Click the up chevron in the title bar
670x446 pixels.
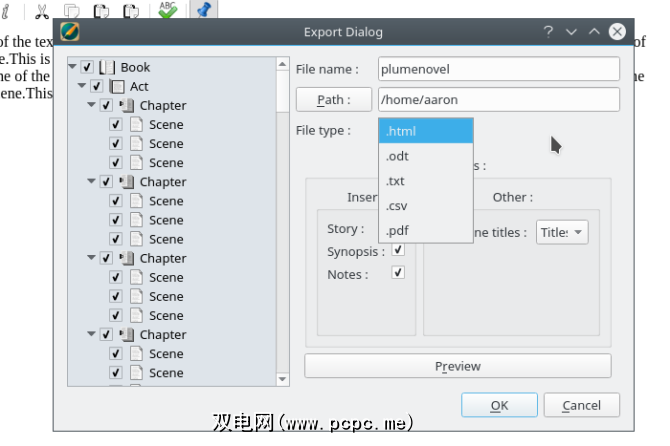pyautogui.click(x=594, y=31)
